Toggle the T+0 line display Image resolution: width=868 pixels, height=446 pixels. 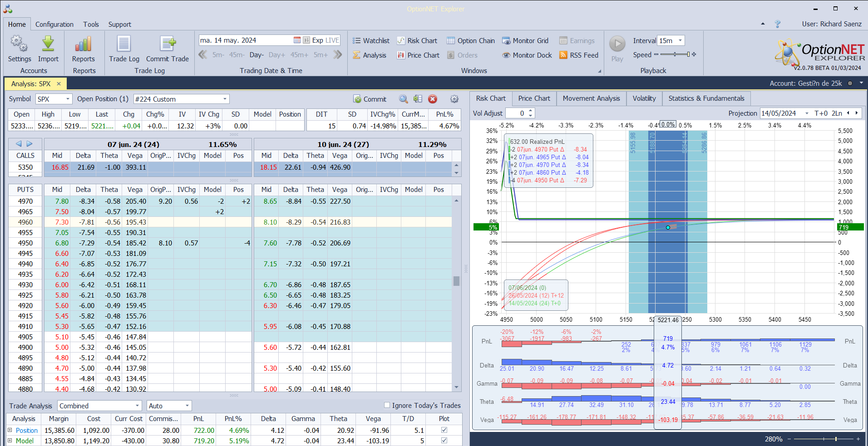click(821, 113)
